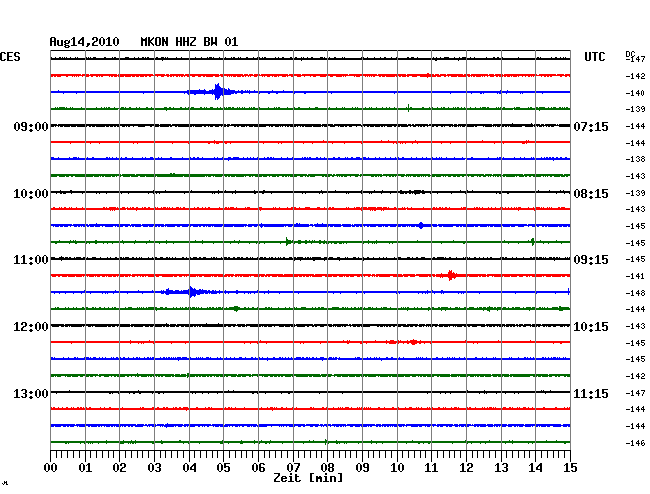Screen dimensions: 650x494
Task: Select minute "15" on the time axis
Action: point(570,467)
